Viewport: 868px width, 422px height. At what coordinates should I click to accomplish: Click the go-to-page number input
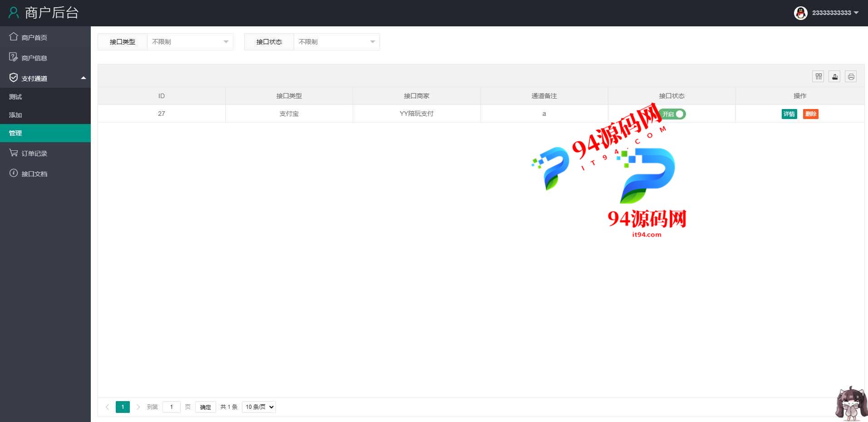(171, 407)
